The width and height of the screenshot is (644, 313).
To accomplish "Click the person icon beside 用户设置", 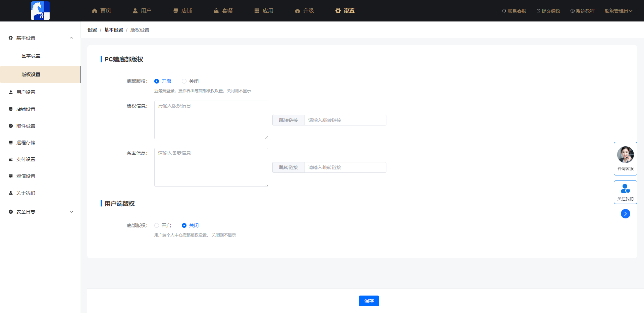I will click(11, 92).
